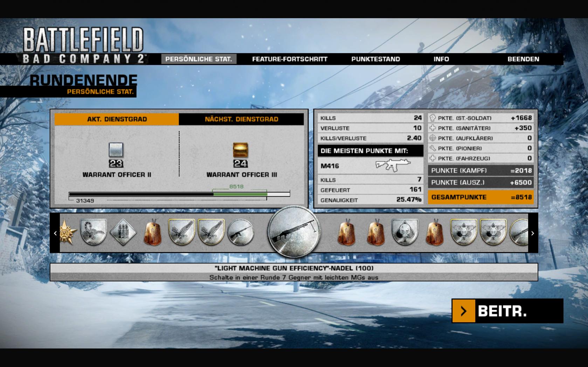Click the 31349 progress value
Image resolution: width=588 pixels, height=367 pixels.
click(85, 200)
